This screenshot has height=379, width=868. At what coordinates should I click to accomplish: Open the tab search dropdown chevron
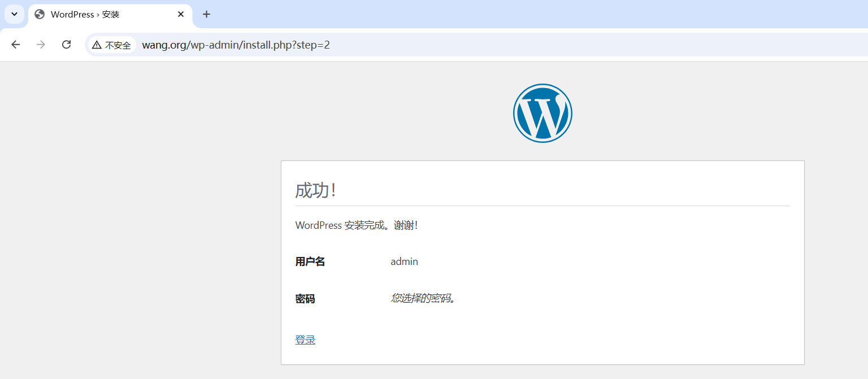pyautogui.click(x=14, y=14)
